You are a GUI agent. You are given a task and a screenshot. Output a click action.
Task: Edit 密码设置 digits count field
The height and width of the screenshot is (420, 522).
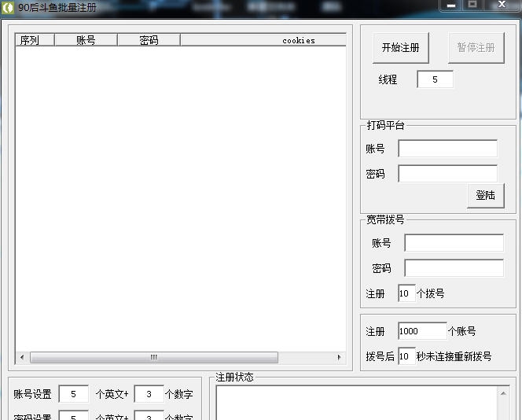coord(149,415)
